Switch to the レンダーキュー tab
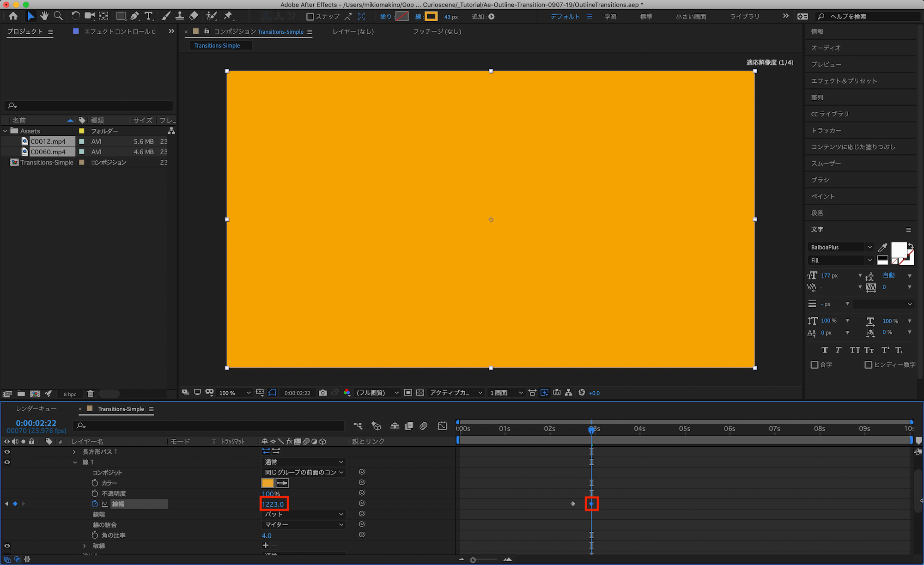Screen dimensions: 924x565 [x=36, y=409]
